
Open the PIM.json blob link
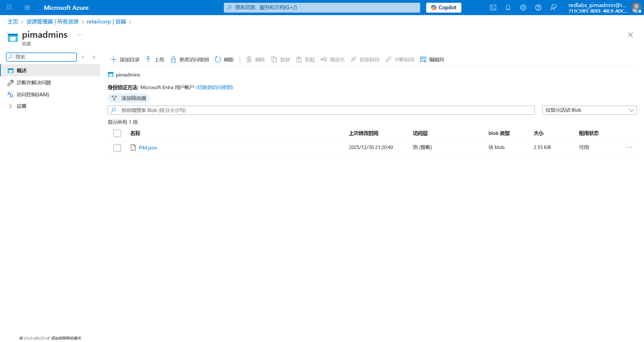tap(148, 148)
